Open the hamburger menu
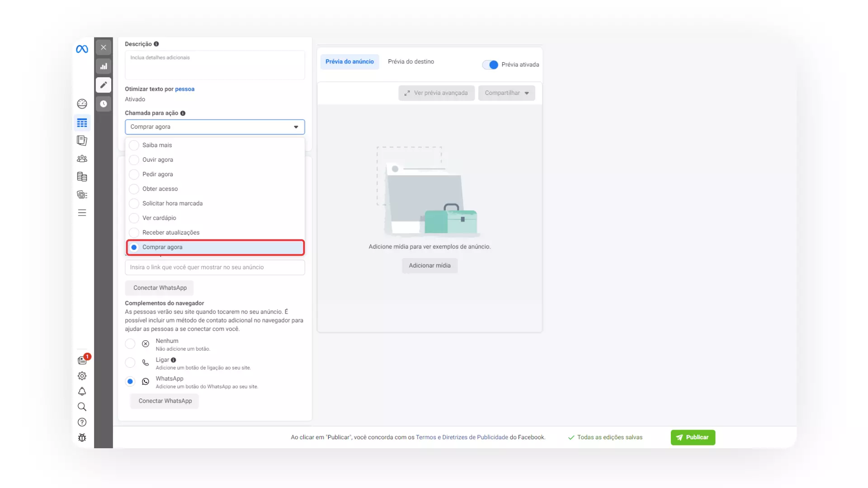 click(x=82, y=212)
